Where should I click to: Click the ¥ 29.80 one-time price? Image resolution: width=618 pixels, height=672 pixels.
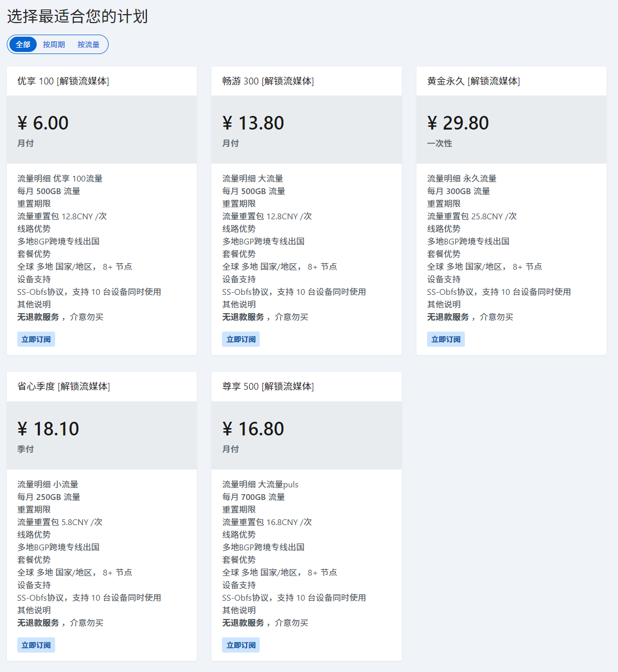pyautogui.click(x=457, y=123)
